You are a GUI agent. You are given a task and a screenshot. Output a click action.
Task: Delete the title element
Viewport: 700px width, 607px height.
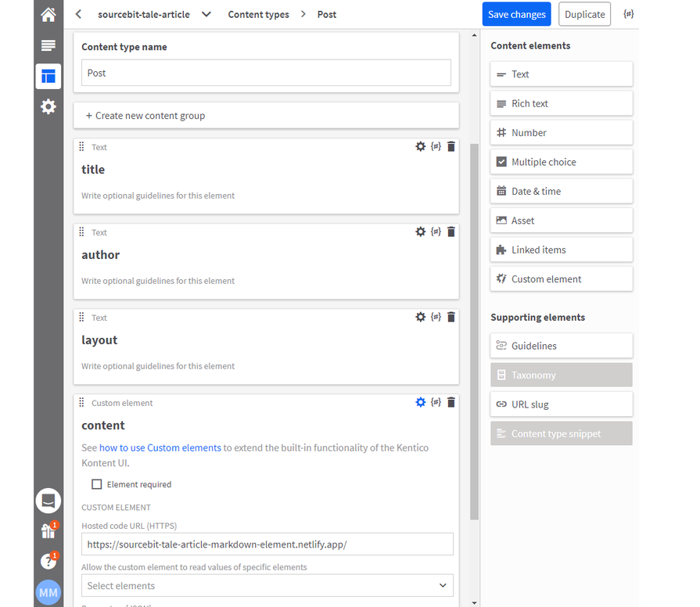[451, 146]
